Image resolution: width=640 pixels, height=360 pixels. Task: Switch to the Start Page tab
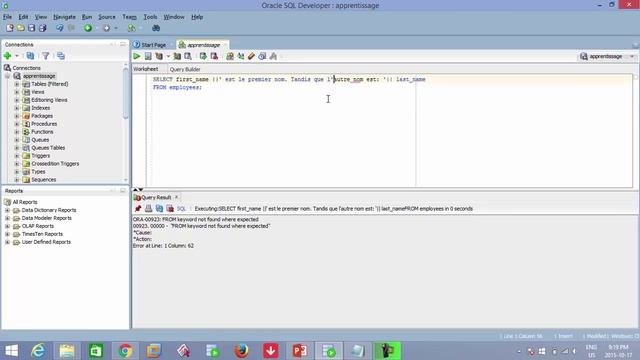(x=153, y=45)
